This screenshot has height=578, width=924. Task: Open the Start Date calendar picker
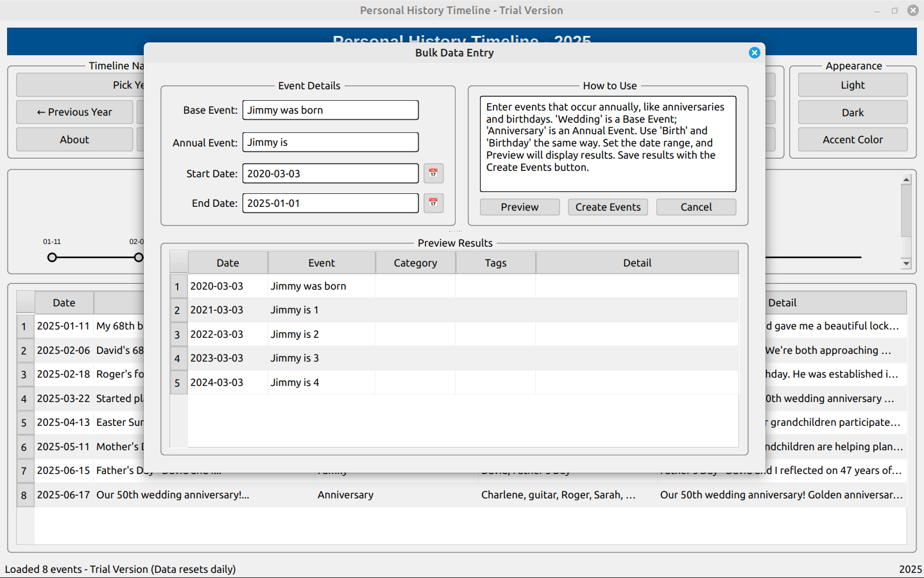[x=433, y=173]
